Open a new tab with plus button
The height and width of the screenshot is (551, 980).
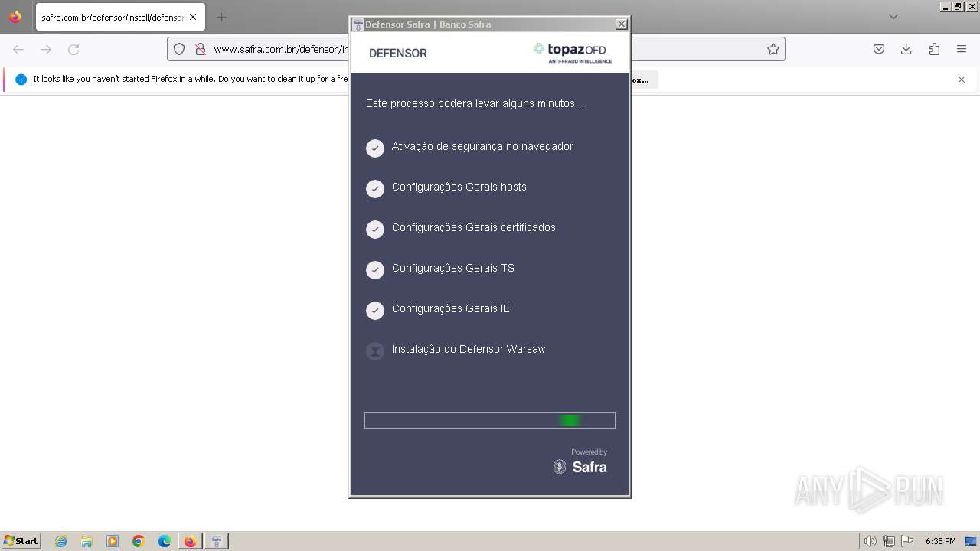tap(221, 17)
